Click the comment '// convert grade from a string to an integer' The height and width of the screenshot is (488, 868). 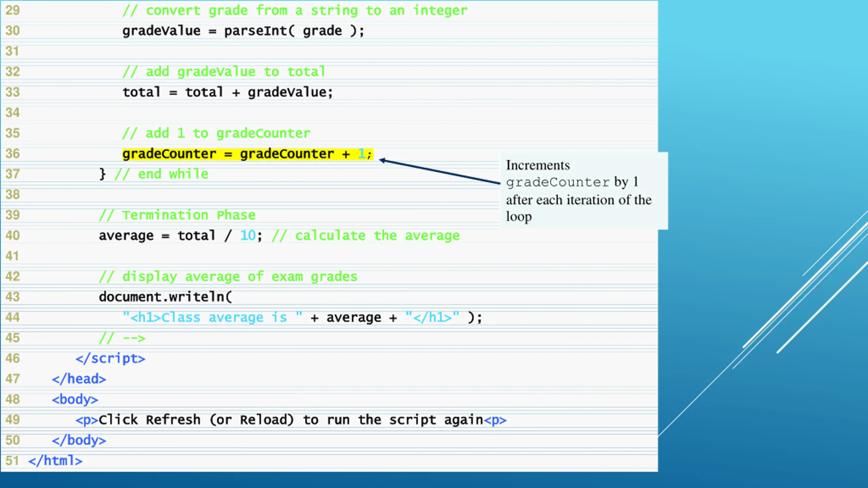click(x=295, y=11)
